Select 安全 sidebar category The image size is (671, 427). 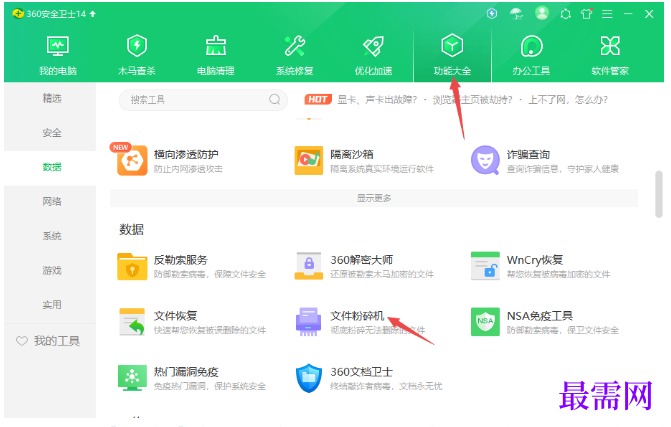tap(52, 133)
